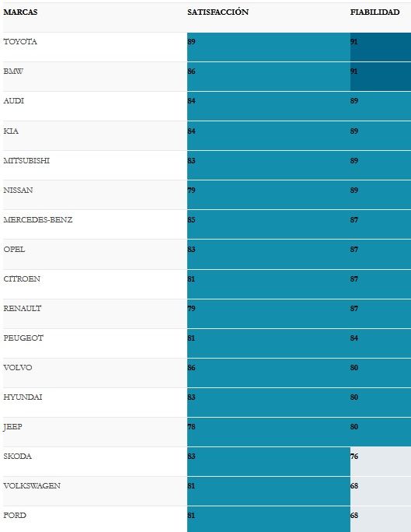The height and width of the screenshot is (532, 411).
Task: Click Nissan's satisfaction value 79
Action: (191, 191)
